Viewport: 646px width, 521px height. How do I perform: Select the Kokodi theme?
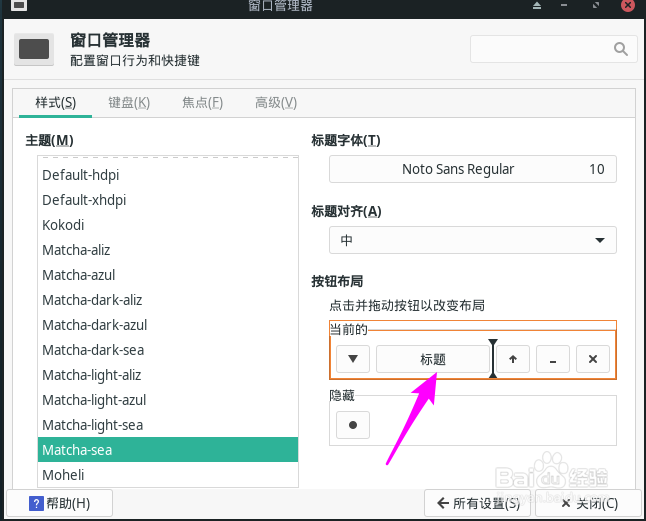click(168, 225)
